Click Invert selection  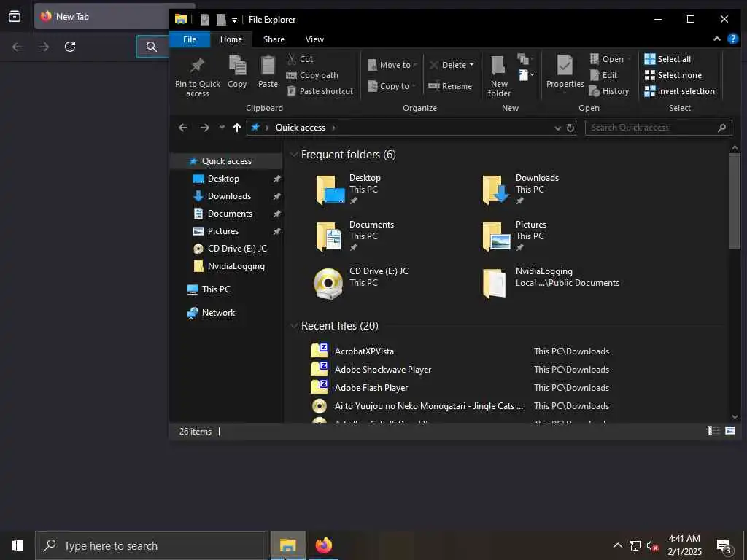pos(679,91)
